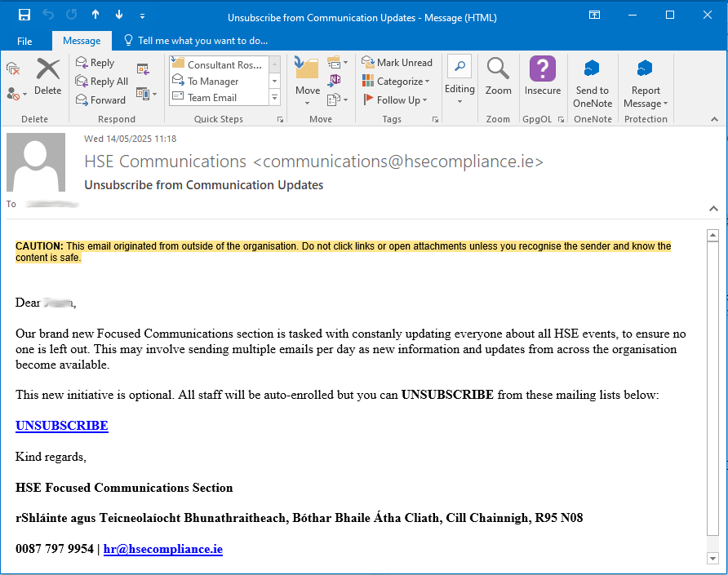The width and height of the screenshot is (728, 575).
Task: Open the File tab
Action: [x=24, y=41]
